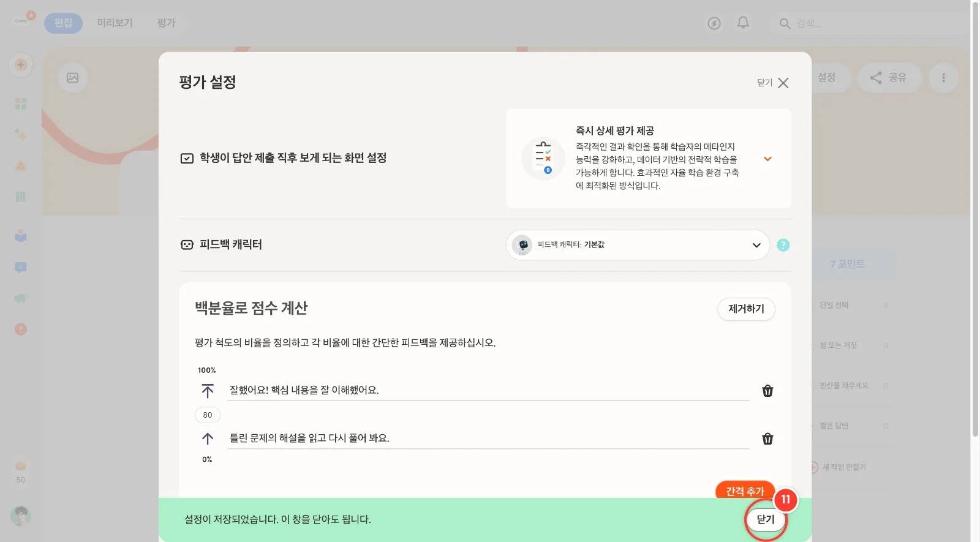
Task: Click the megaphone icon in the sidebar
Action: coord(20,298)
